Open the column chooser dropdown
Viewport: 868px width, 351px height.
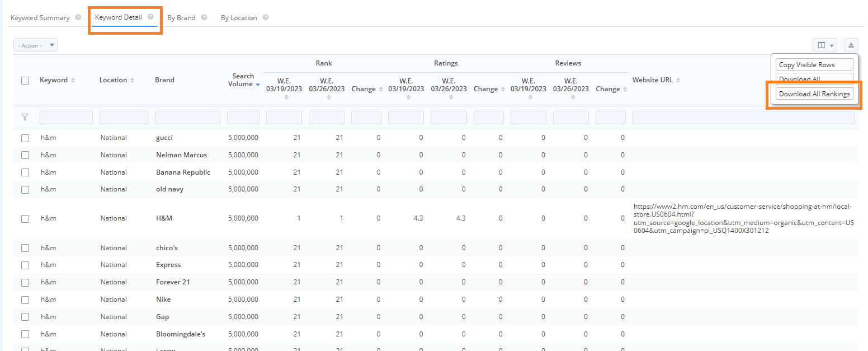[825, 45]
